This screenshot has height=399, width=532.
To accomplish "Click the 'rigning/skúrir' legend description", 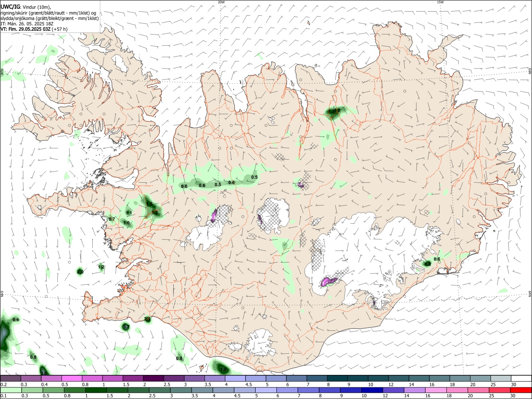I will (15, 13).
